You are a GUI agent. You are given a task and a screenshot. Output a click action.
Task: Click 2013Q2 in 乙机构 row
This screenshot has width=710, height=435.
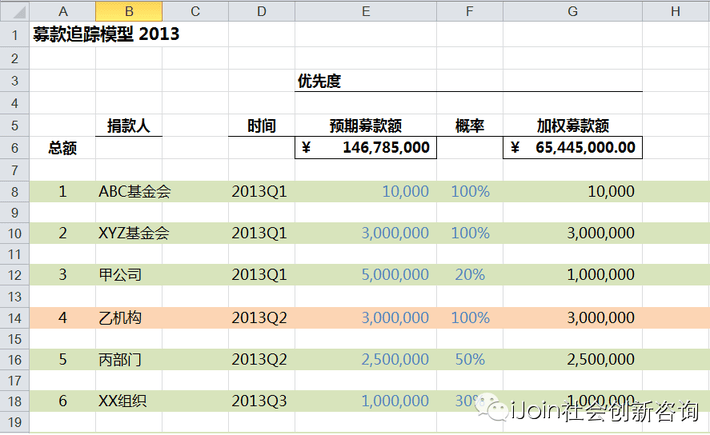click(x=259, y=318)
